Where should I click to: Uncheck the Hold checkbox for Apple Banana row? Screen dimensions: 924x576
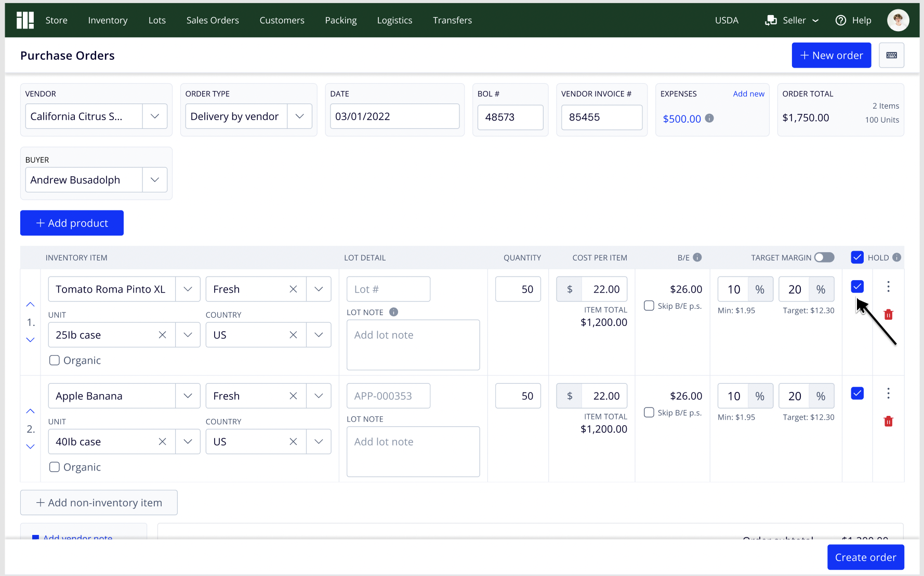[857, 394]
